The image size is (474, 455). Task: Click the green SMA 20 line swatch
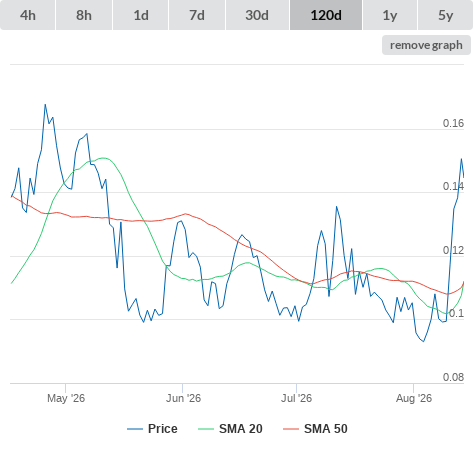pyautogui.click(x=206, y=429)
